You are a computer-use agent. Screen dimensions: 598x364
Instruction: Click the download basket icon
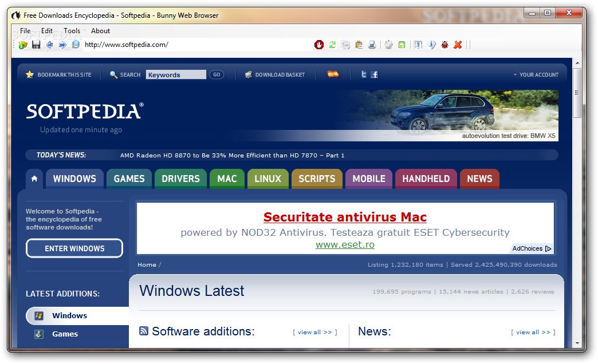point(249,75)
